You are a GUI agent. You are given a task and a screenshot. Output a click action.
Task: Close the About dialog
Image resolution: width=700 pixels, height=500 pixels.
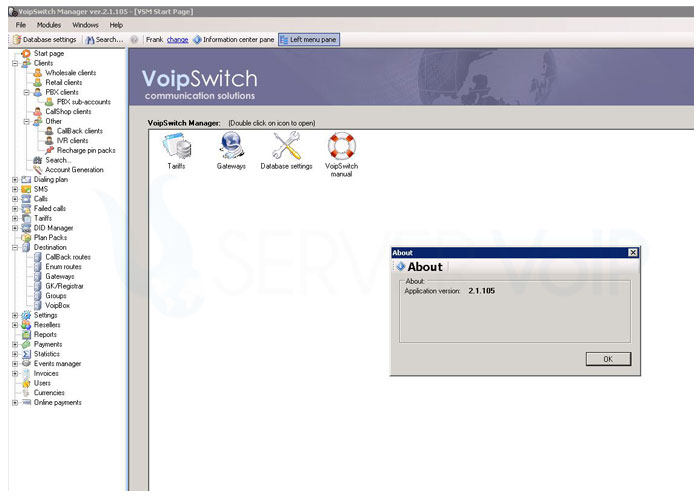point(633,253)
